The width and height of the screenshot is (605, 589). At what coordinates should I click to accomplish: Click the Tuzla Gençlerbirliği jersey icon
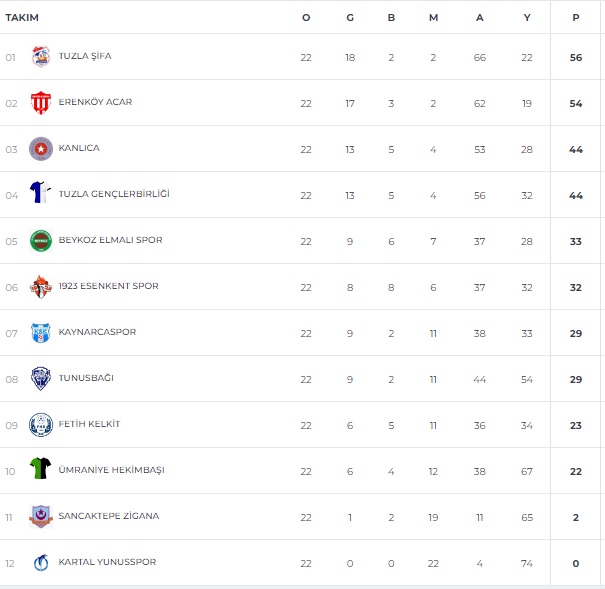point(41,192)
